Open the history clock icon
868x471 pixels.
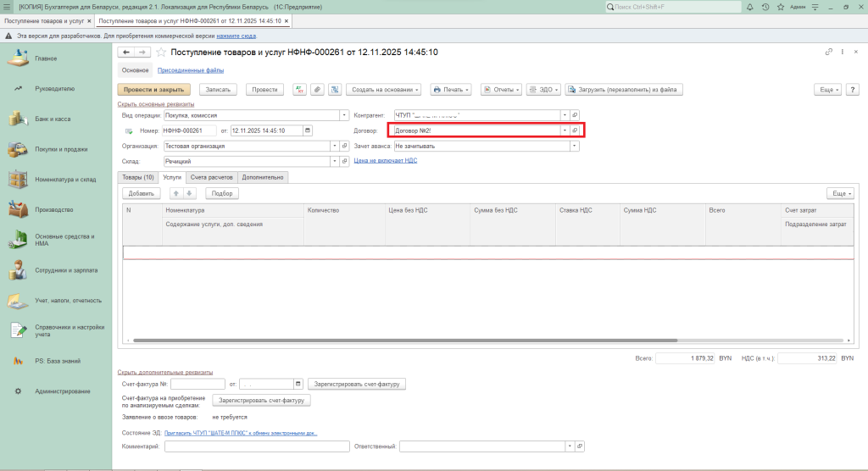[x=765, y=7]
